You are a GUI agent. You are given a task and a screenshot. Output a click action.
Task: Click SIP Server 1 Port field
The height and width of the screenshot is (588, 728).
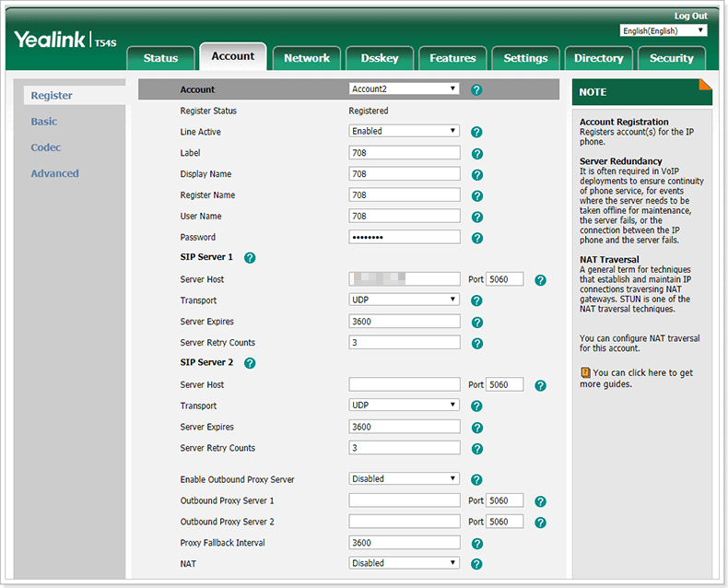505,279
